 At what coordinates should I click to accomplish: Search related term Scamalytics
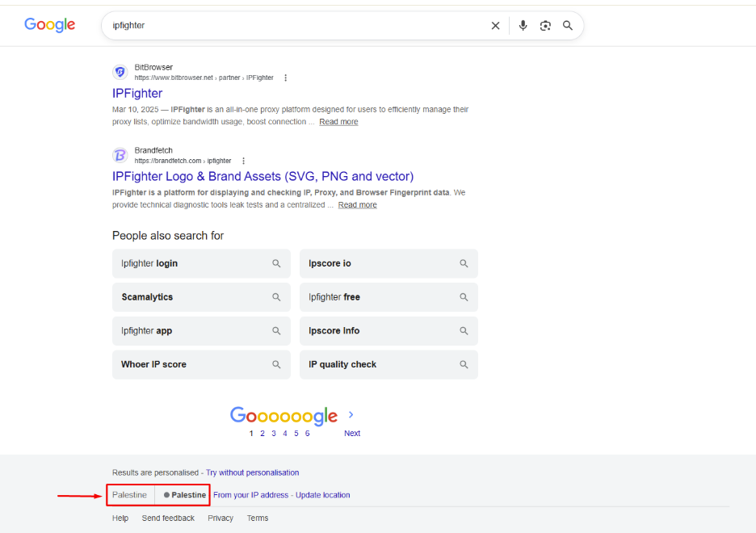[x=202, y=297]
